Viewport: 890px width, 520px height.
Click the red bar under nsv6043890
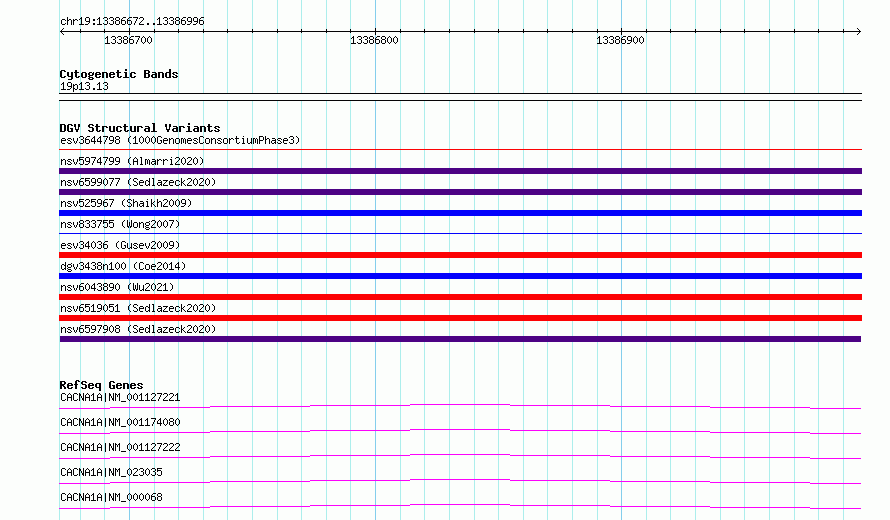(460, 297)
